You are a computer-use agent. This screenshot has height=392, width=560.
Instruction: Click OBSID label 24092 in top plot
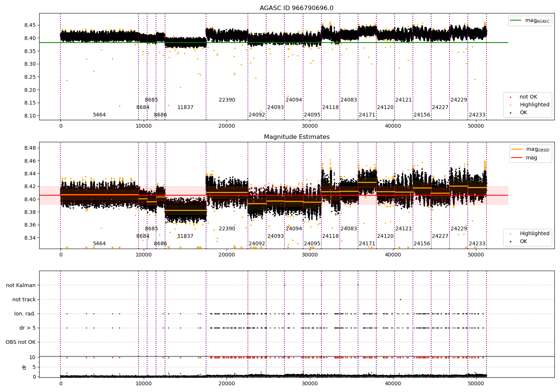click(x=257, y=115)
